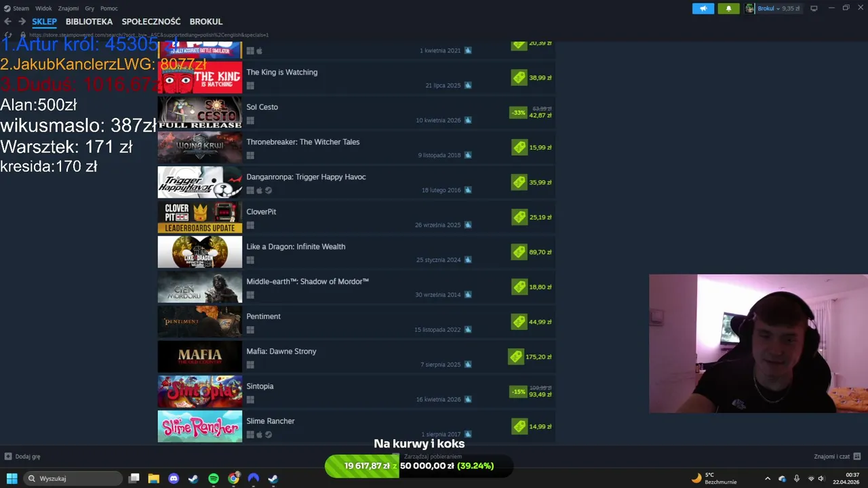868x488 pixels.
Task: Click the Sol Cesto thumbnail
Action: pyautogui.click(x=199, y=113)
